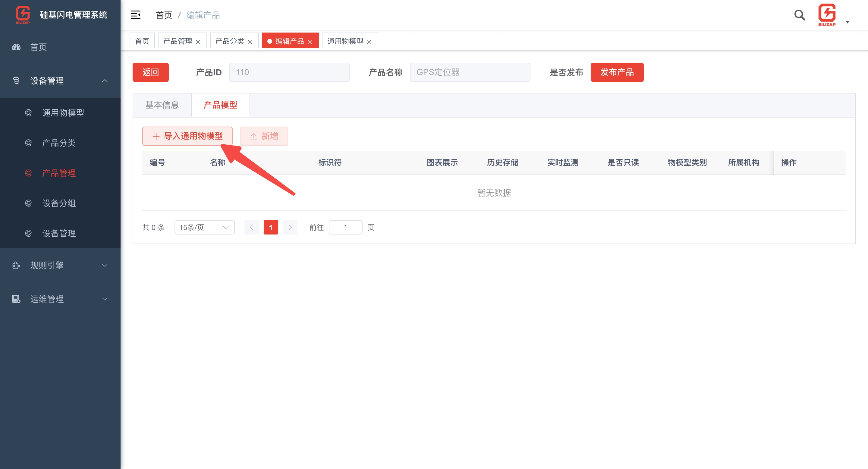
Task: Click the search magnifier icon in the top bar
Action: click(799, 15)
